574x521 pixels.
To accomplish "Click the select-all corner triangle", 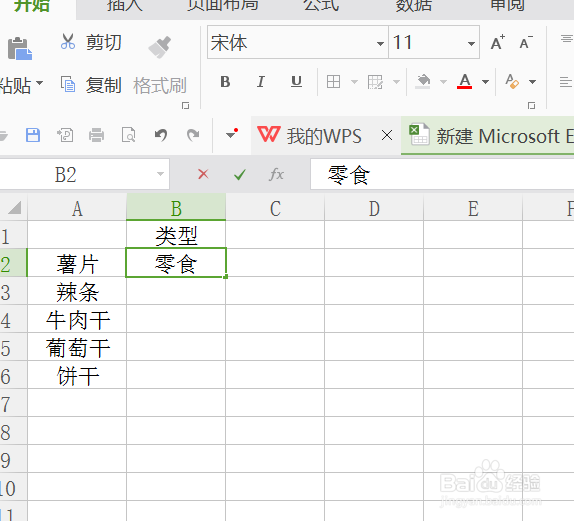I will tap(14, 208).
